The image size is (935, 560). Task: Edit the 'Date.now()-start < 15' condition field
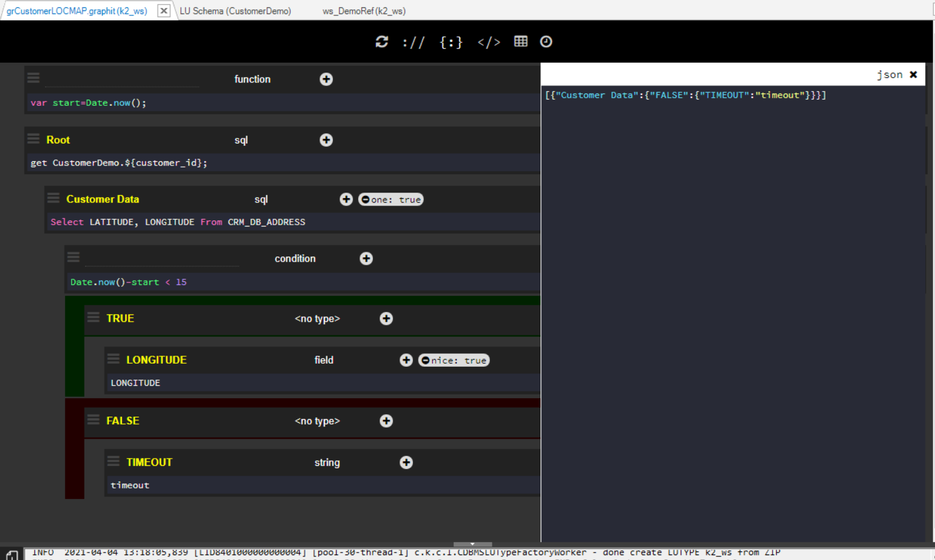coord(303,282)
